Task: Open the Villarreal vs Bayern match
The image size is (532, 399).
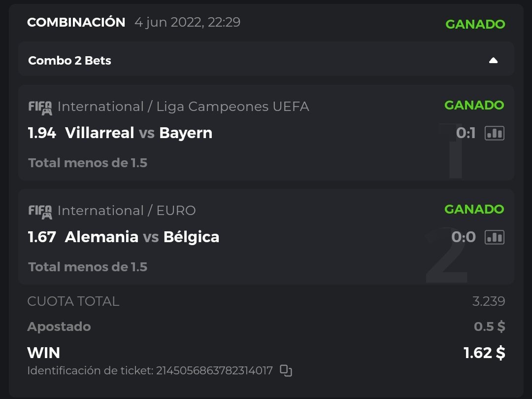Action: [x=138, y=133]
